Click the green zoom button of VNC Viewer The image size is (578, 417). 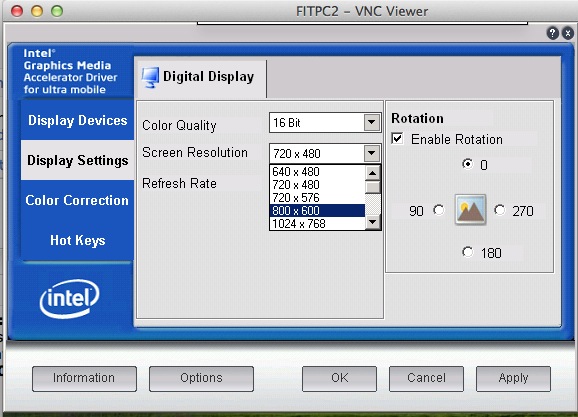point(57,11)
